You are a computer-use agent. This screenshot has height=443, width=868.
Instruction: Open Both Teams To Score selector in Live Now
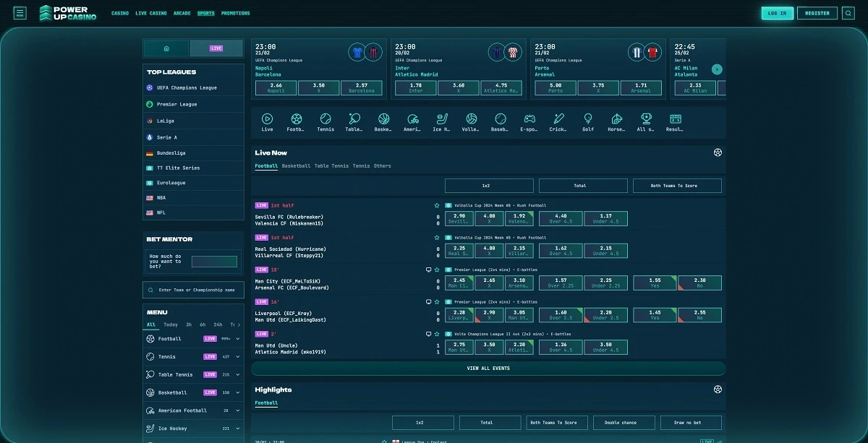(x=677, y=186)
